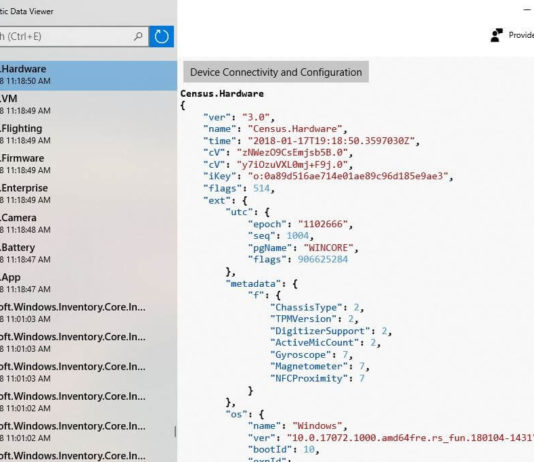Click the "Gyroscope" key
The height and width of the screenshot is (462, 534).
tap(300, 355)
